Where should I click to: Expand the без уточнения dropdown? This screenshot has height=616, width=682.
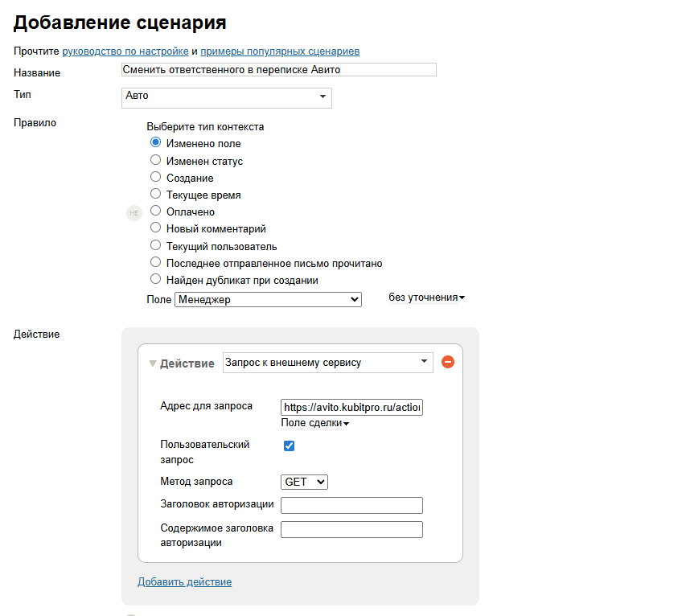pyautogui.click(x=426, y=298)
